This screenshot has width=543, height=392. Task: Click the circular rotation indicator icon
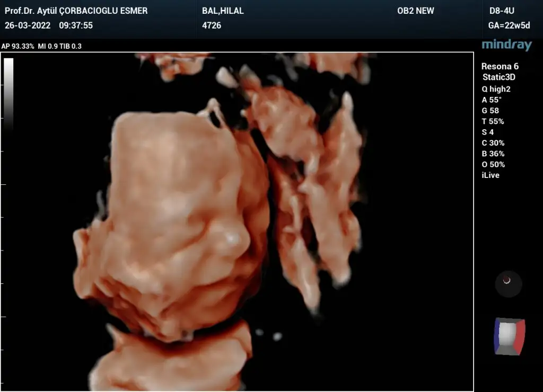click(x=508, y=284)
